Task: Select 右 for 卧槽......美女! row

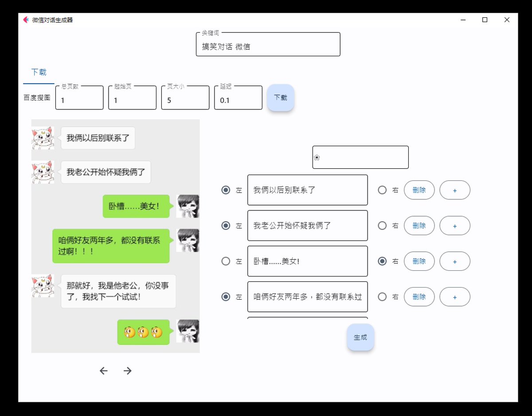Action: [x=382, y=261]
